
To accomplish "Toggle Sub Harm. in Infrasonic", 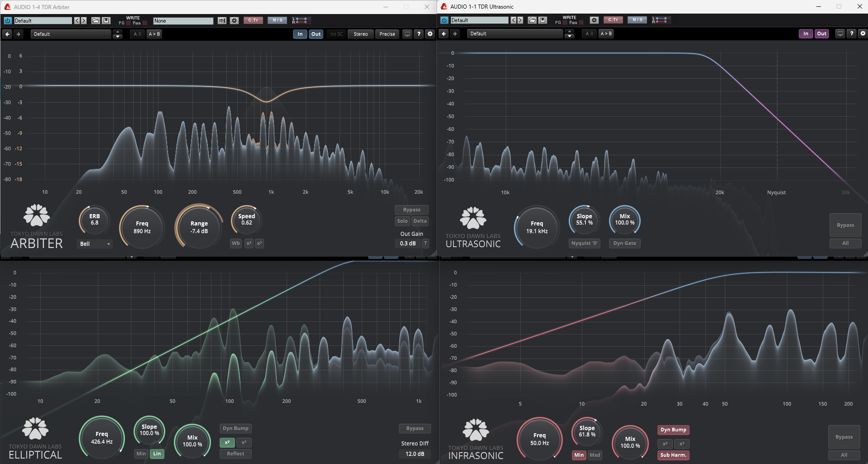I will pos(673,455).
